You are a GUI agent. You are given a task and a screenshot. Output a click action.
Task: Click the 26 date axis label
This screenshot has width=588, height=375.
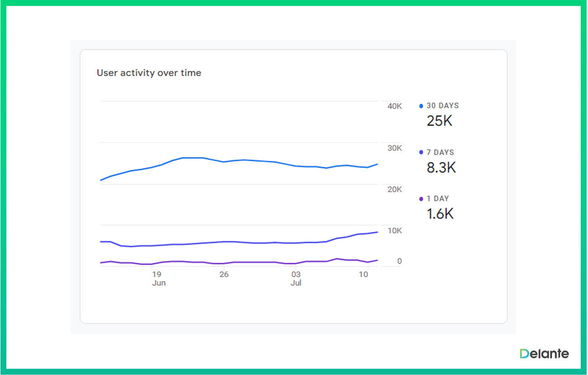224,274
